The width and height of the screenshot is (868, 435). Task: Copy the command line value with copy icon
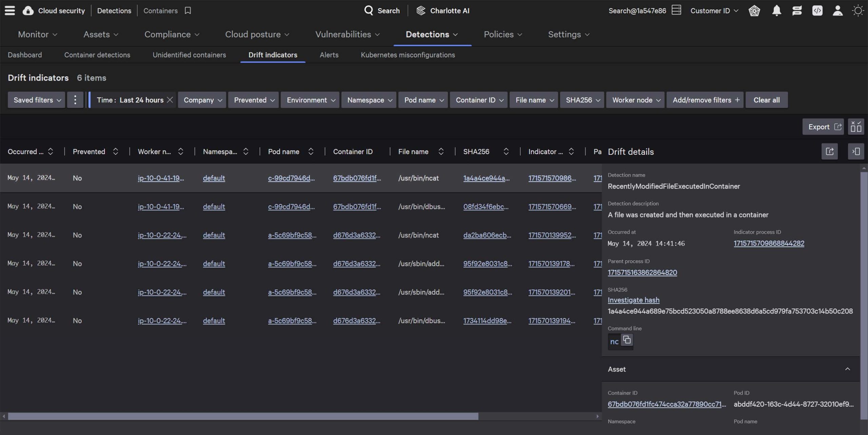[x=627, y=340]
